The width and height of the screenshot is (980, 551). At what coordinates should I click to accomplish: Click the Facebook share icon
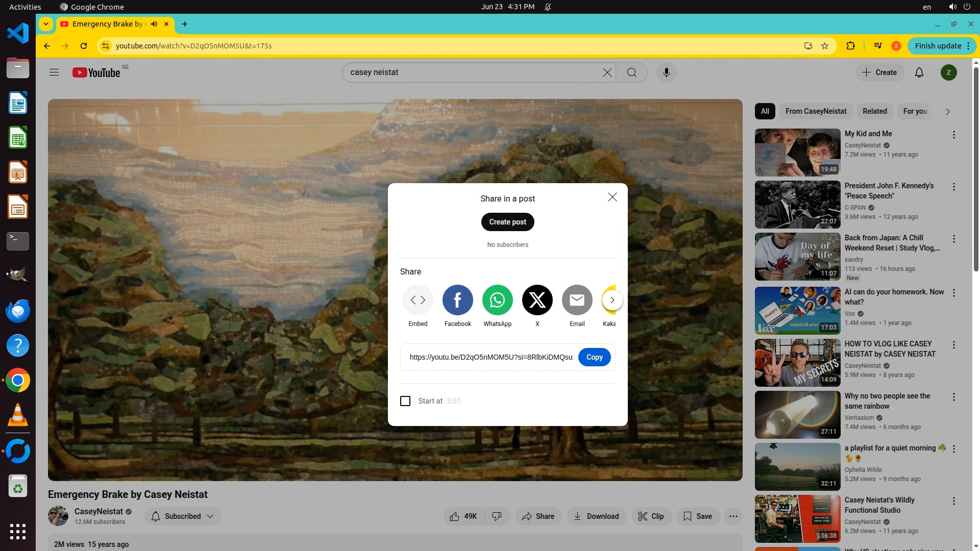click(x=457, y=300)
